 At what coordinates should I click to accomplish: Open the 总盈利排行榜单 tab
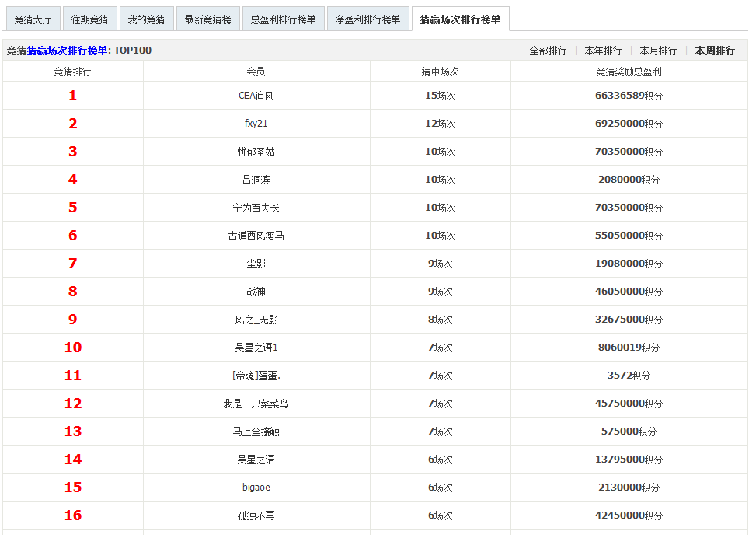(x=283, y=19)
